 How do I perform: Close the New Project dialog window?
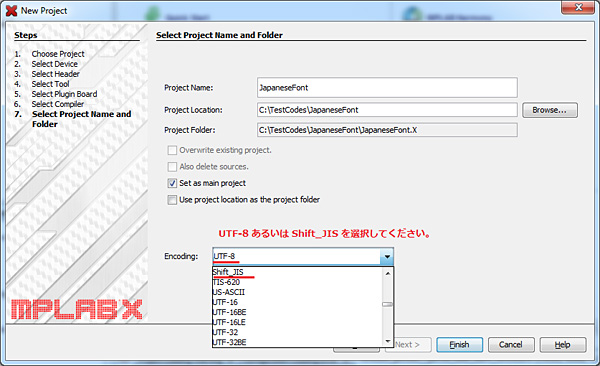(x=579, y=7)
